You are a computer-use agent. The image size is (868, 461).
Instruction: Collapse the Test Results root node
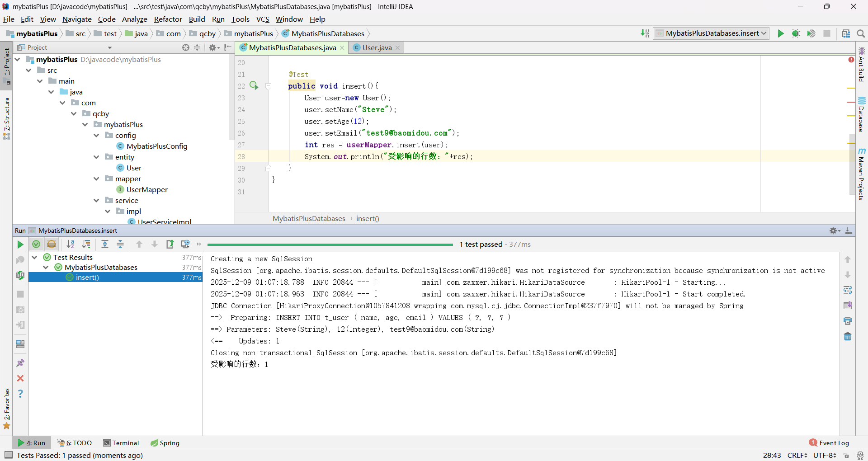[34, 257]
